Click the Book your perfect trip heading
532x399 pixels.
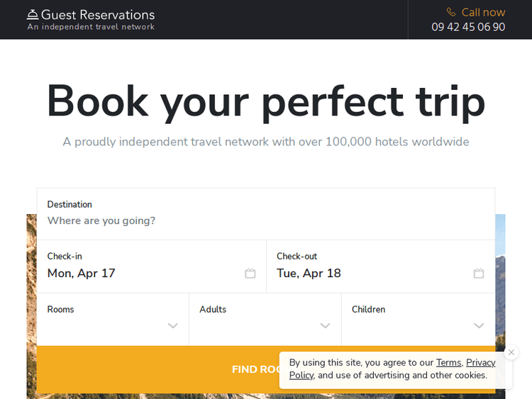pos(266,101)
